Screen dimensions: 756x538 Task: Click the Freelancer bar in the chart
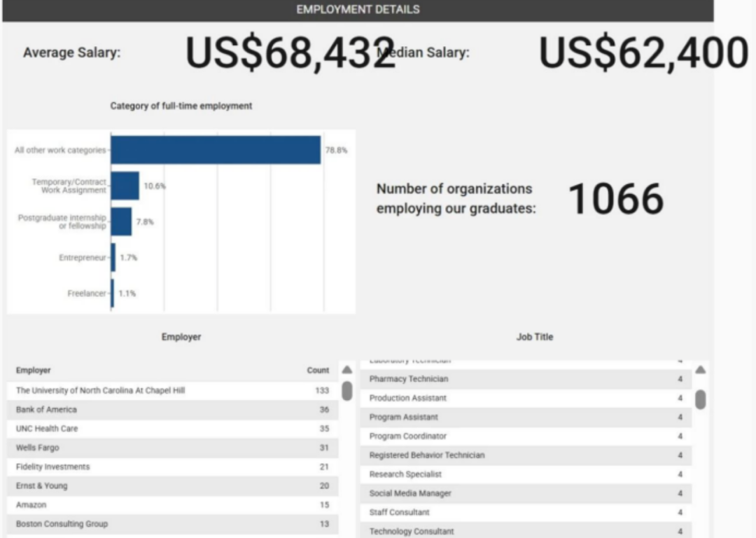[112, 293]
